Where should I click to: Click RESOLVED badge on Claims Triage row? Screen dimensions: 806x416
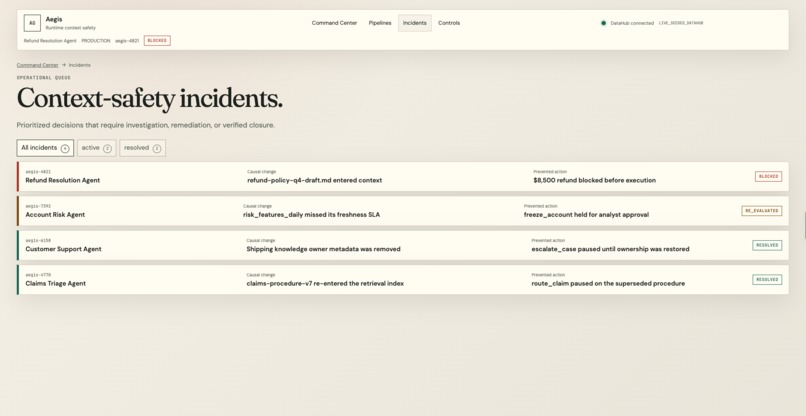click(767, 280)
